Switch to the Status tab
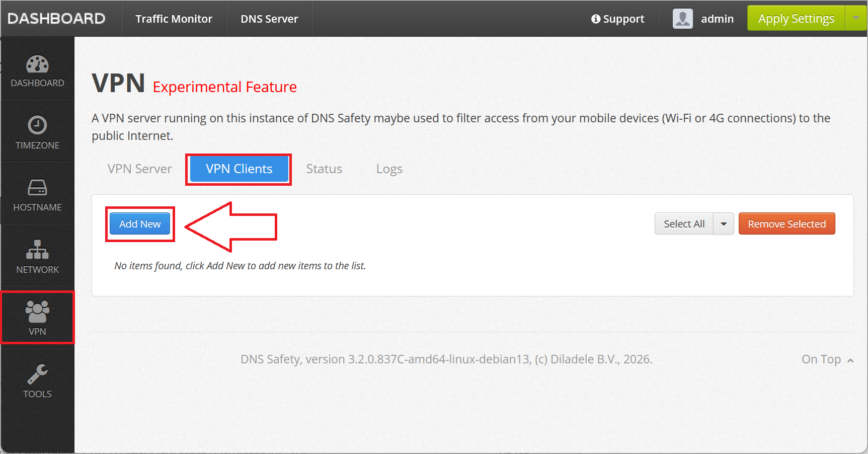 tap(324, 169)
